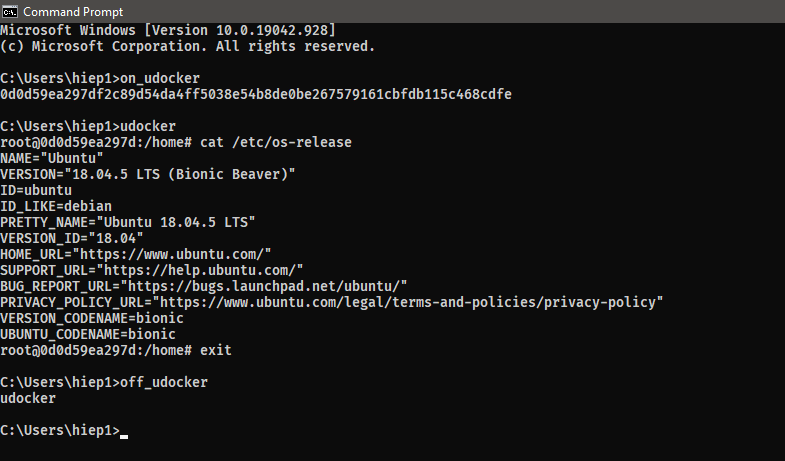785x461 pixels.
Task: Click the ID_LIKE=debian line
Action: coord(56,206)
